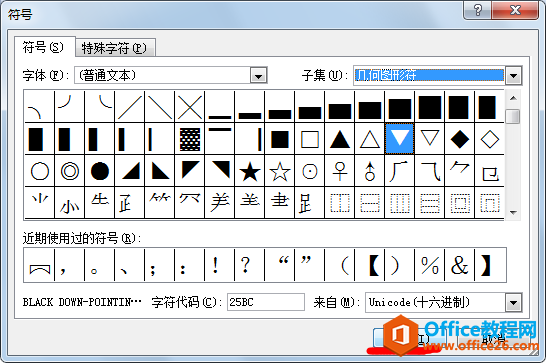Select the male sign symbol

coord(369,171)
